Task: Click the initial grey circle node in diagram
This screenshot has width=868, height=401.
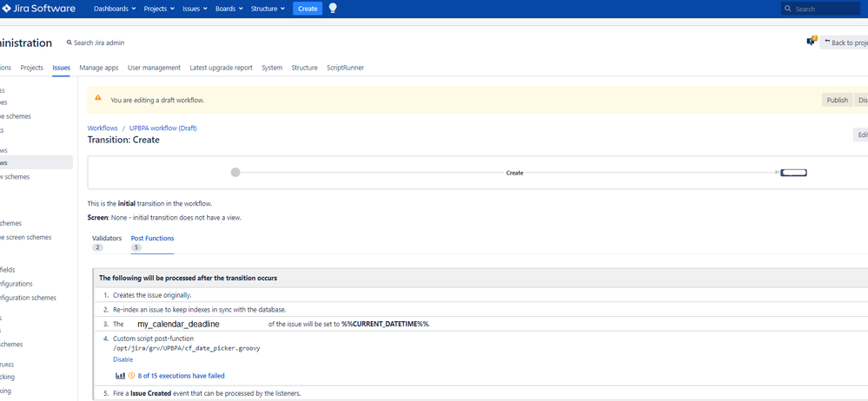Action: (x=235, y=173)
